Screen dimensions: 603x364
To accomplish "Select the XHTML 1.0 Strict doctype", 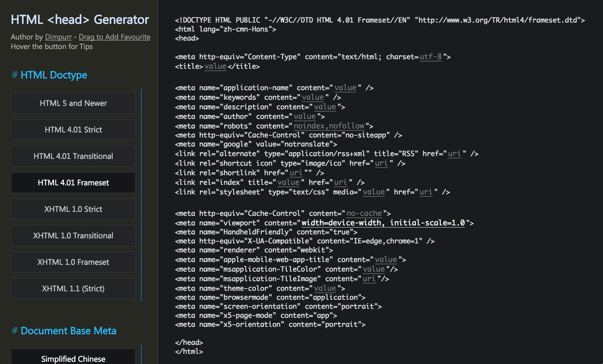I will (x=73, y=209).
